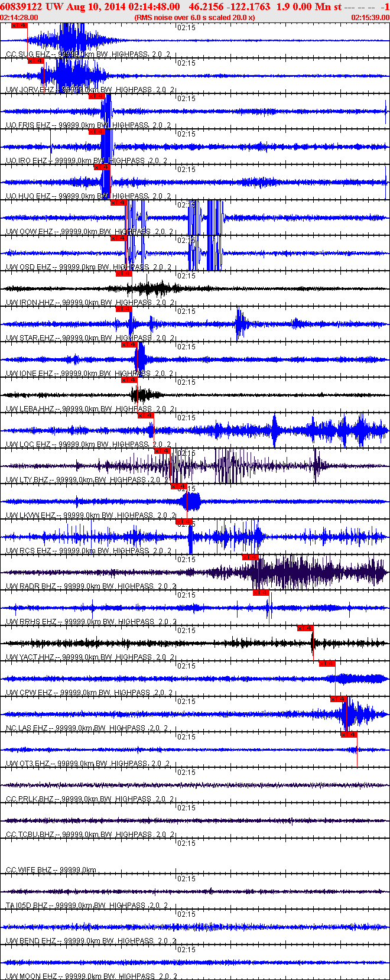
Task: Click end time 02:15:39.00 label
Action: [370, 18]
